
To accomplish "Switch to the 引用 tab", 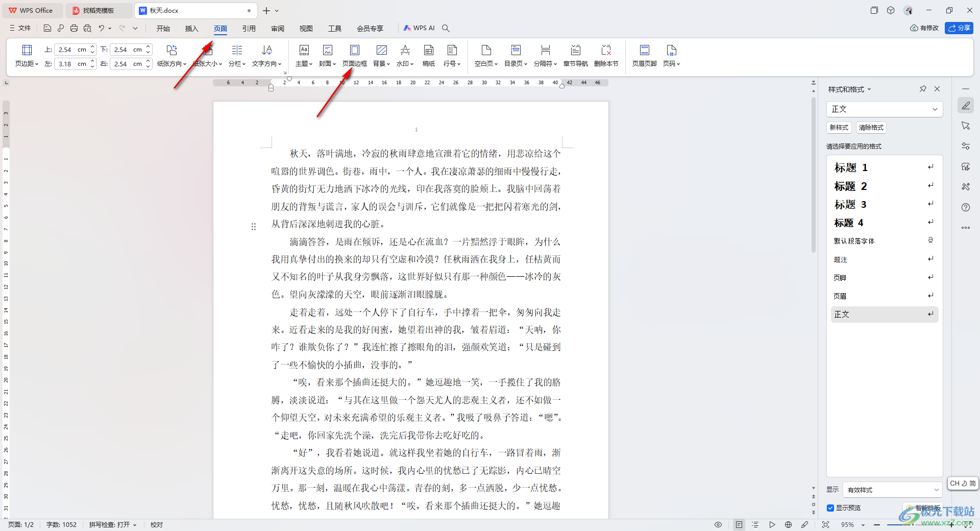I will click(x=249, y=29).
